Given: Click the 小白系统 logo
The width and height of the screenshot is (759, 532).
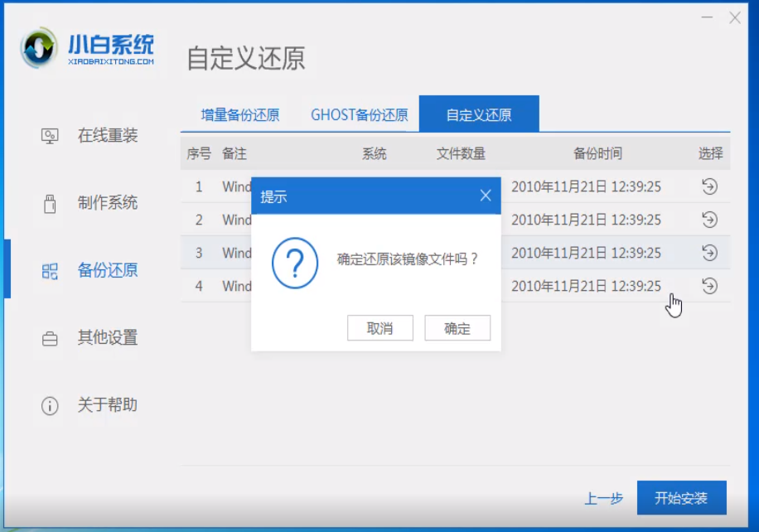Looking at the screenshot, I should pyautogui.click(x=88, y=51).
